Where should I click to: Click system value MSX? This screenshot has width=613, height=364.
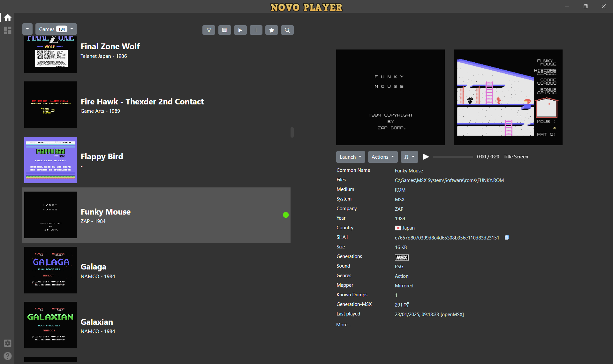coord(400,199)
